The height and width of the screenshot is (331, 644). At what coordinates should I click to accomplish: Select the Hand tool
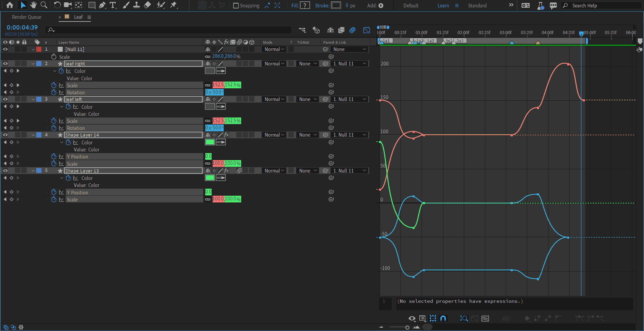click(33, 5)
